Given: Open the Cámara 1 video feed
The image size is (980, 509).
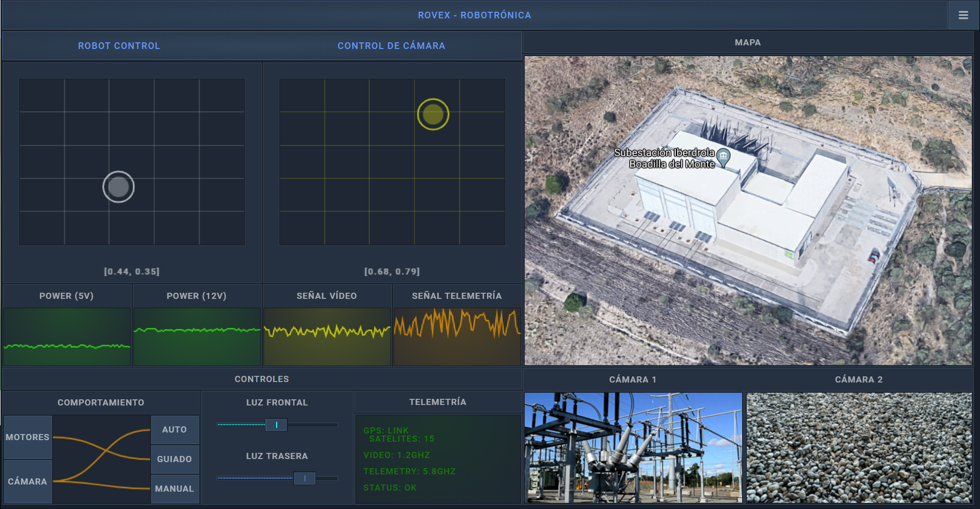Looking at the screenshot, I should click(633, 447).
